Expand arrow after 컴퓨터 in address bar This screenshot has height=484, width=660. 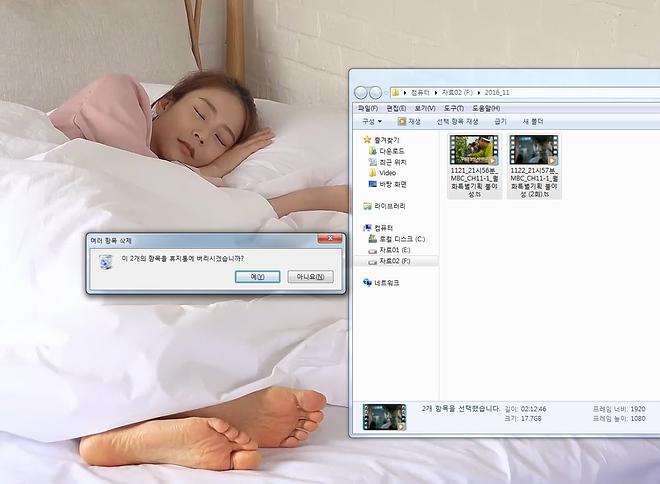pos(436,93)
